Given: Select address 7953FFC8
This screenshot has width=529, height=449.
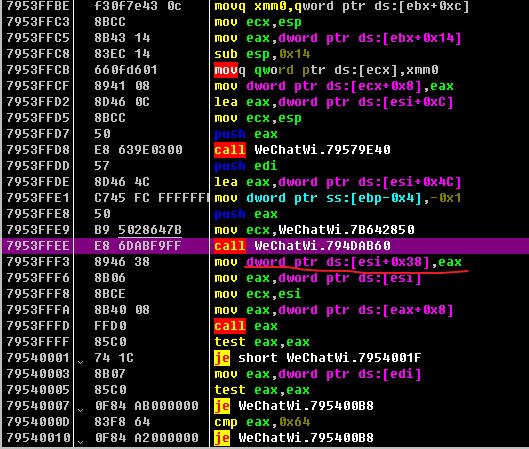Looking at the screenshot, I should click(38, 54).
